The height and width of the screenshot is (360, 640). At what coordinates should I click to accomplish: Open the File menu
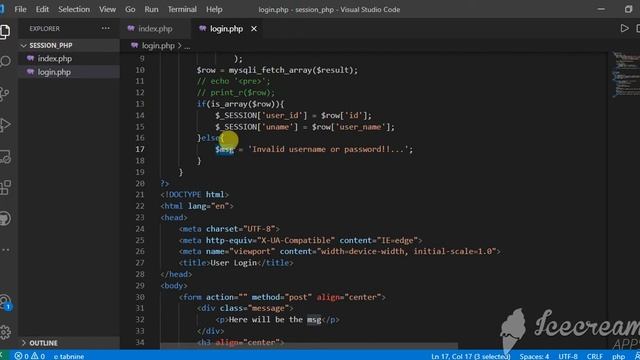(x=20, y=9)
